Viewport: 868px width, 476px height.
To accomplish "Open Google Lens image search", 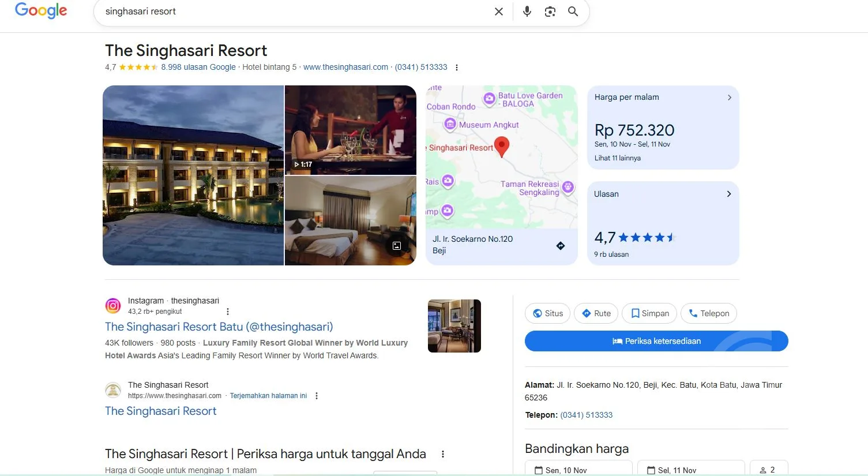I will 549,11.
